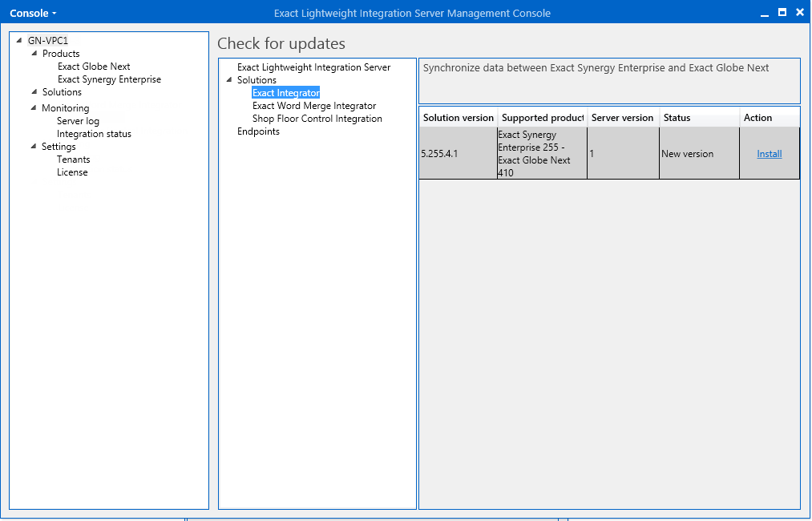Open the Server log page
812x521 pixels.
pyautogui.click(x=79, y=121)
